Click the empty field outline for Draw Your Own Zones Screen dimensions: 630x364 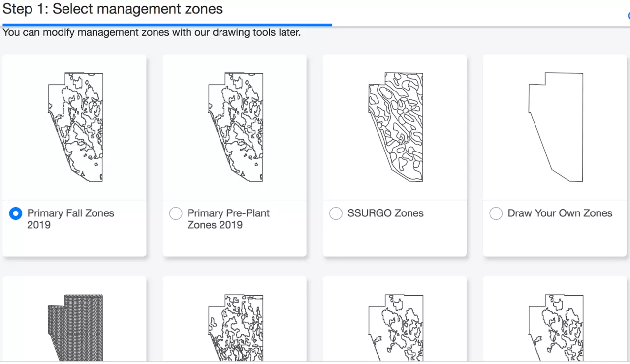click(556, 127)
